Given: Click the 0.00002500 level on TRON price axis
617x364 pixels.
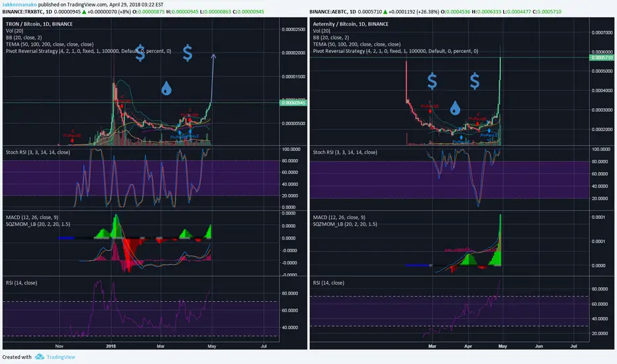Looking at the screenshot, I should pos(293,30).
